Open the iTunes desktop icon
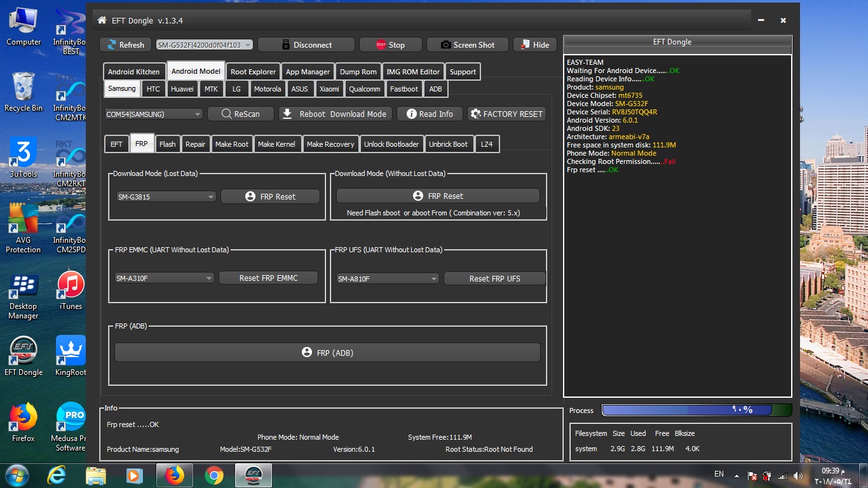The height and width of the screenshot is (488, 868). point(71,291)
